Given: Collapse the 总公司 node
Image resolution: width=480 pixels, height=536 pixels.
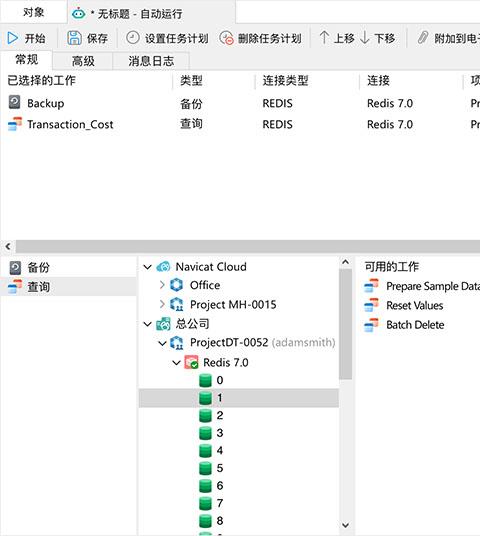Looking at the screenshot, I should click(147, 324).
